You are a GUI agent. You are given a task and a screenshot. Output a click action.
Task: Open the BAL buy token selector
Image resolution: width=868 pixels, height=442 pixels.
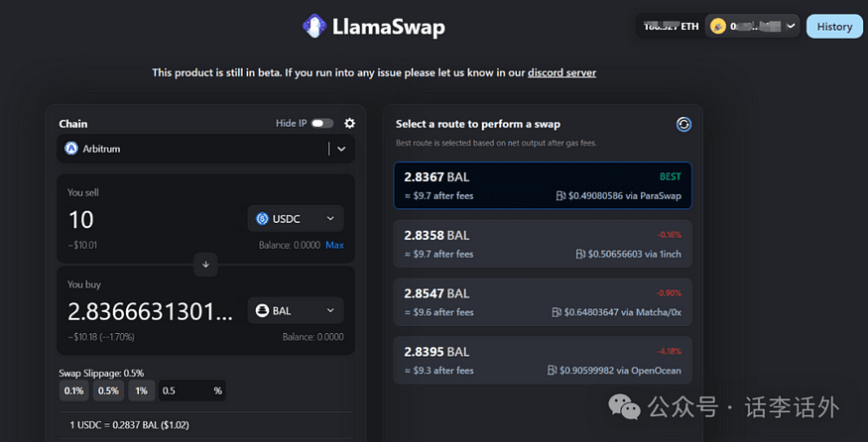296,310
